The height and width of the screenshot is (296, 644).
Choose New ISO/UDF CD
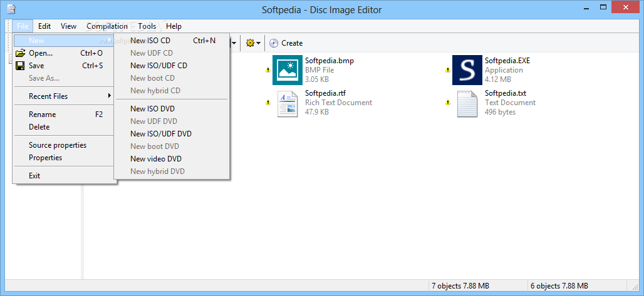click(172, 66)
